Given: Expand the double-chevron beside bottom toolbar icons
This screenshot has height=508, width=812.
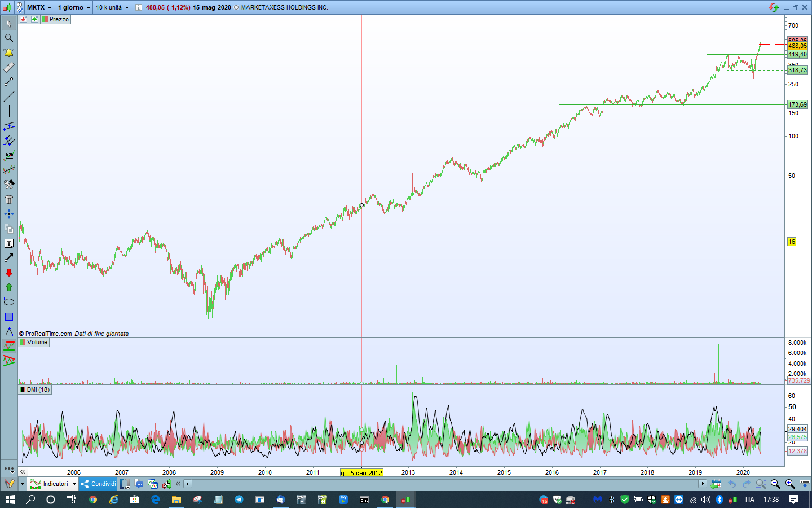Looking at the screenshot, I should 178,484.
